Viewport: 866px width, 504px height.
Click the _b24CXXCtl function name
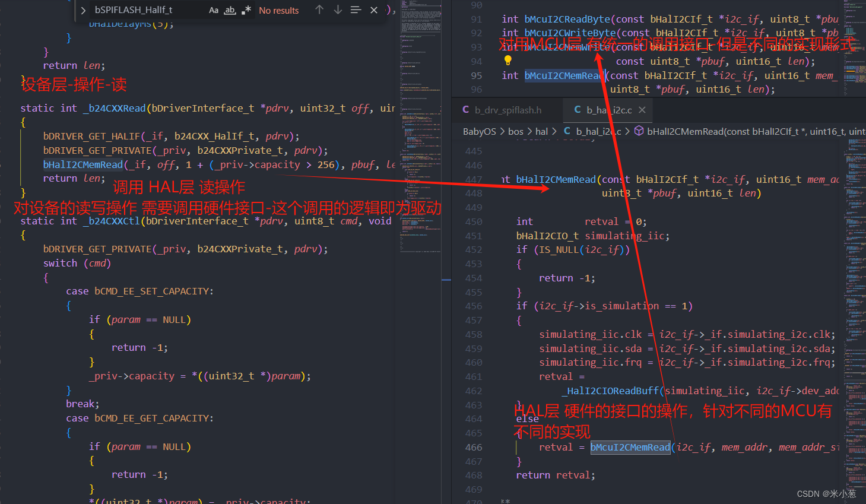pyautogui.click(x=112, y=221)
